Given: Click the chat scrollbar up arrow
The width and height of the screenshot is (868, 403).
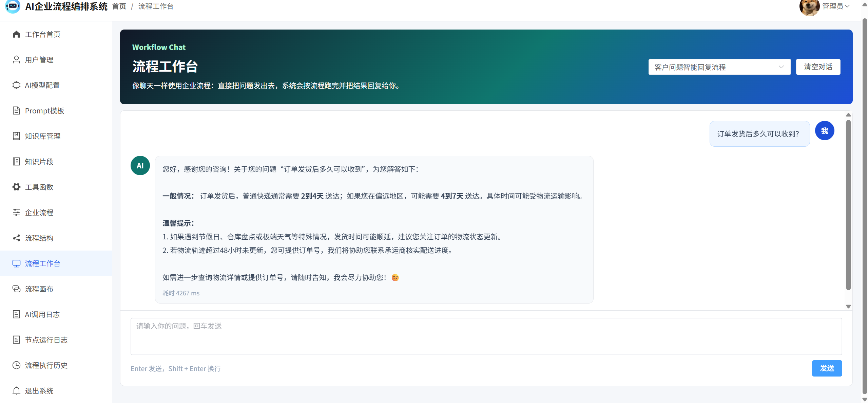Looking at the screenshot, I should (x=848, y=115).
